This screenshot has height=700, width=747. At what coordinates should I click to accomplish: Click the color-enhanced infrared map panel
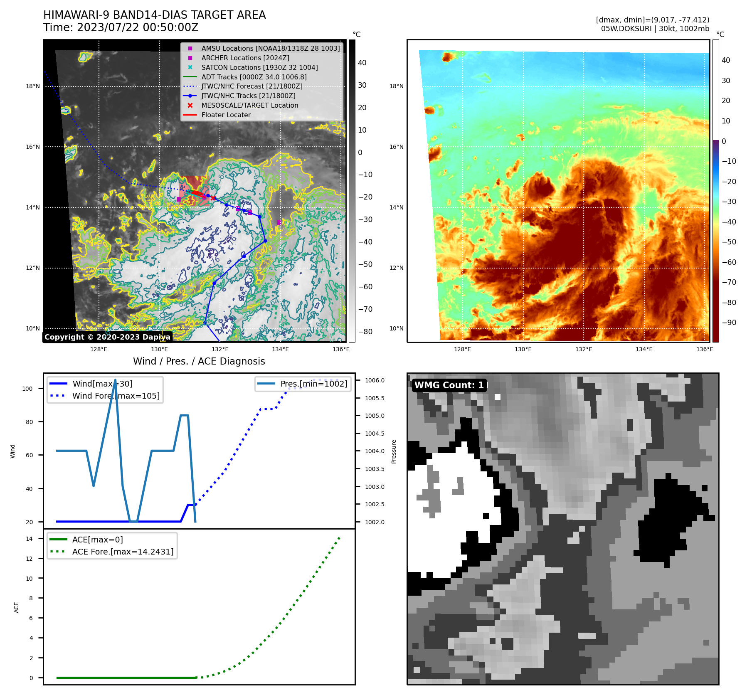pyautogui.click(x=558, y=191)
